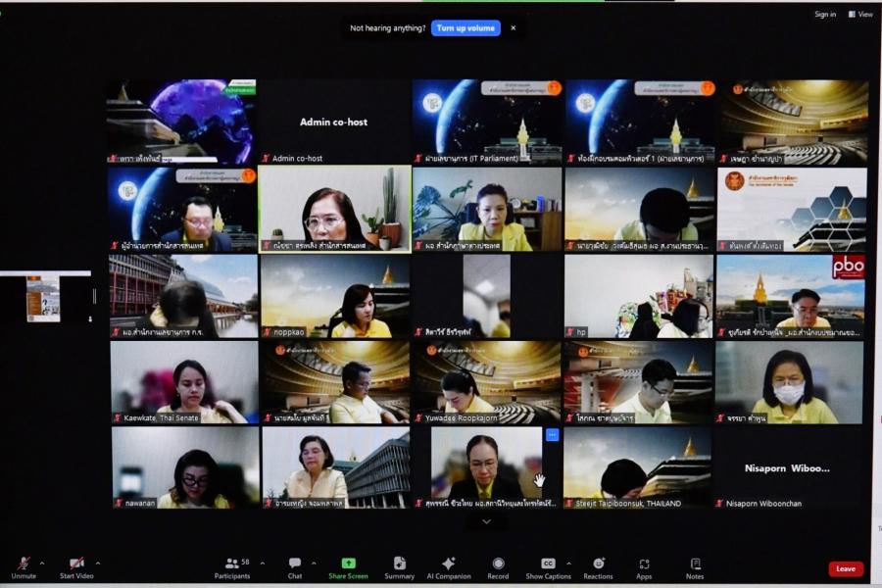Open the Apps panel
Image resolution: width=882 pixels, height=588 pixels.
(x=644, y=567)
